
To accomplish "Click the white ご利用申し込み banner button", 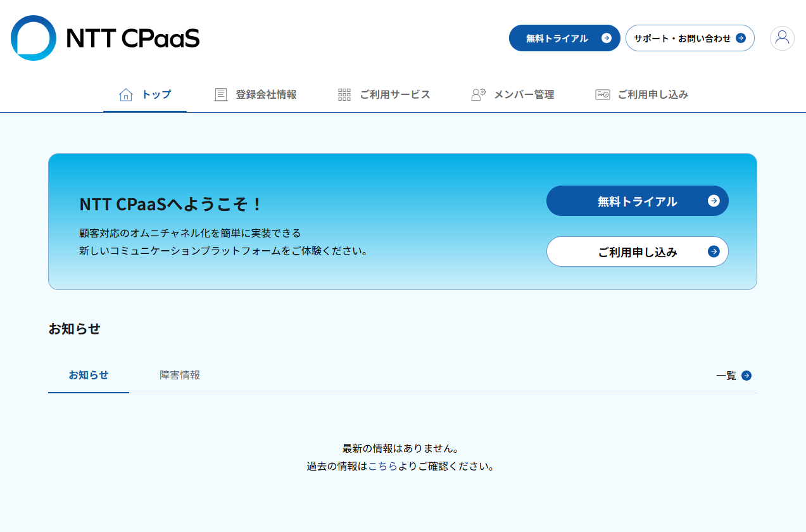I will pyautogui.click(x=637, y=251).
